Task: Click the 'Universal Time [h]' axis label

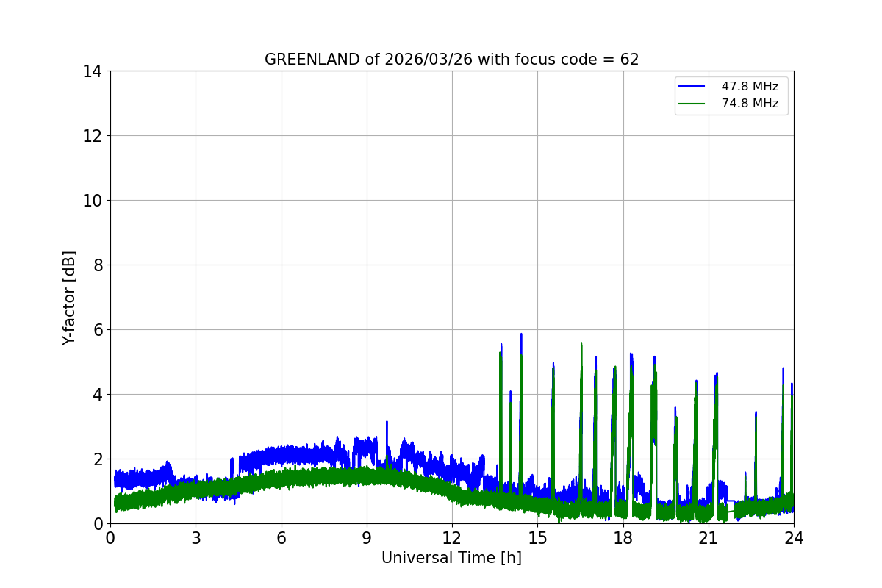Action: [451, 558]
